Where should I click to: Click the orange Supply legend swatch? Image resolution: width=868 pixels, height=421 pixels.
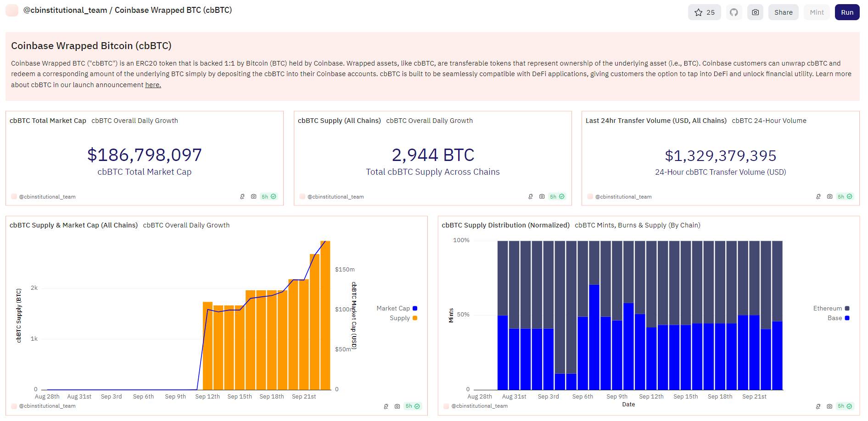415,318
